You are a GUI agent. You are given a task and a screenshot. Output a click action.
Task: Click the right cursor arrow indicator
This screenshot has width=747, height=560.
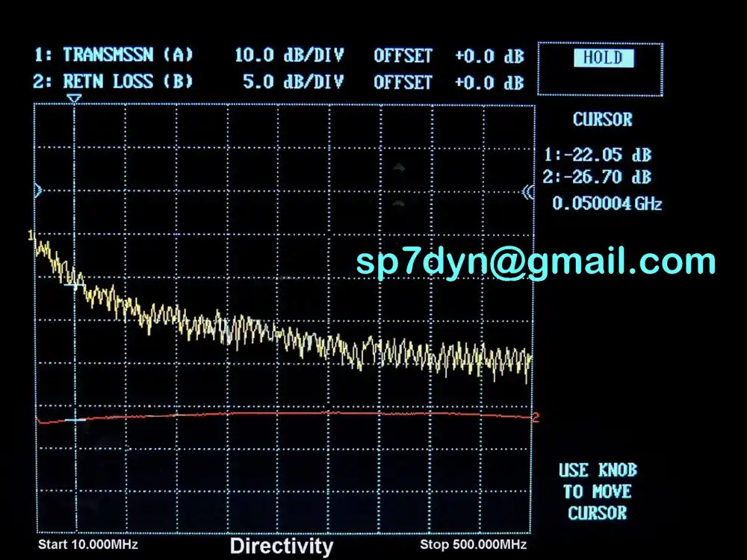pyautogui.click(x=527, y=193)
